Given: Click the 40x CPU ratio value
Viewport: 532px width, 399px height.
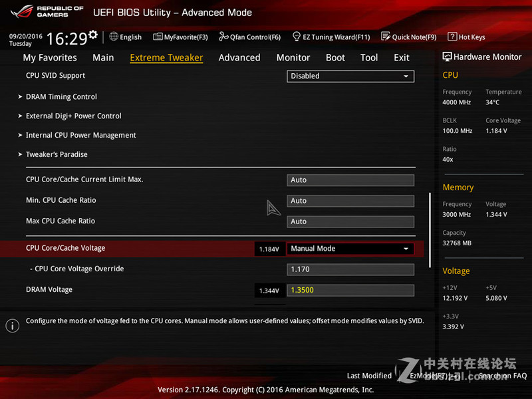Looking at the screenshot, I should tap(448, 159).
